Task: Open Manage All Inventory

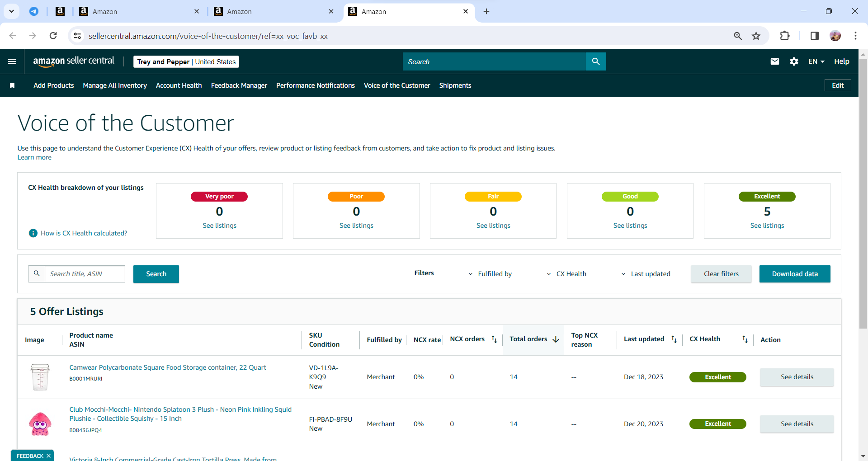Action: [115, 85]
